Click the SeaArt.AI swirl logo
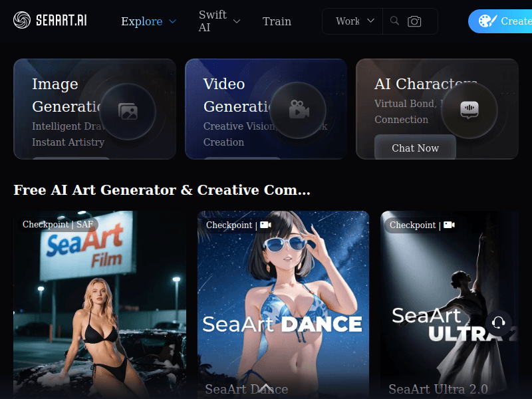The image size is (532, 399). 22,20
